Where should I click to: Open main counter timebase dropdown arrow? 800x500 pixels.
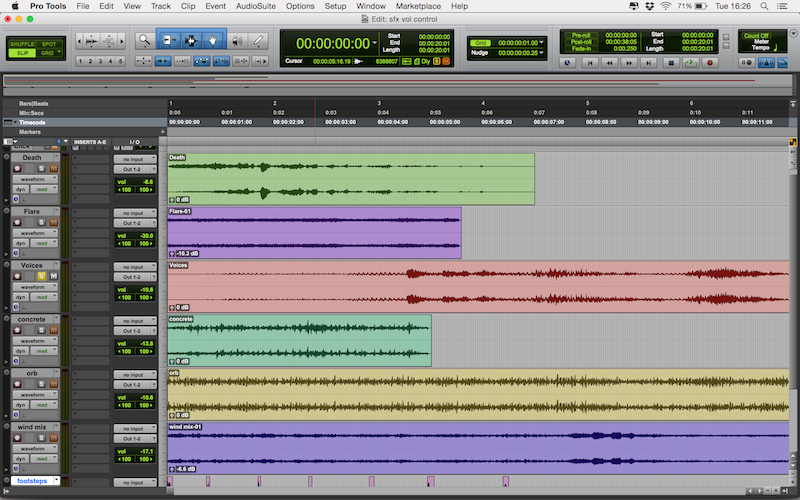pyautogui.click(x=374, y=43)
